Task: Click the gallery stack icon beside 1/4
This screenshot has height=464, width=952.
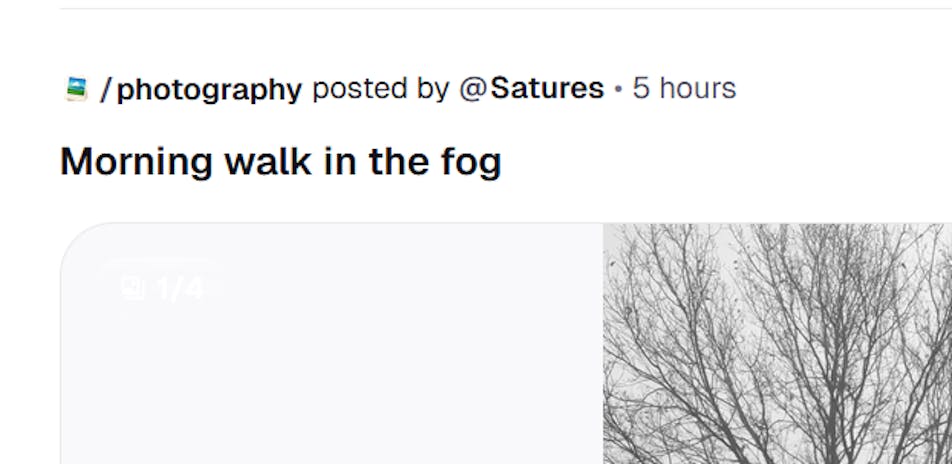Action: coord(133,289)
